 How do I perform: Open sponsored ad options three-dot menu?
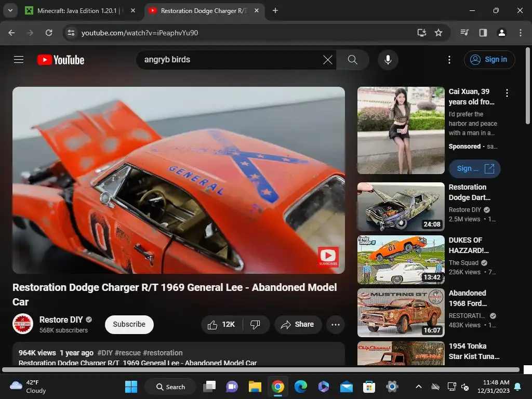[507, 93]
